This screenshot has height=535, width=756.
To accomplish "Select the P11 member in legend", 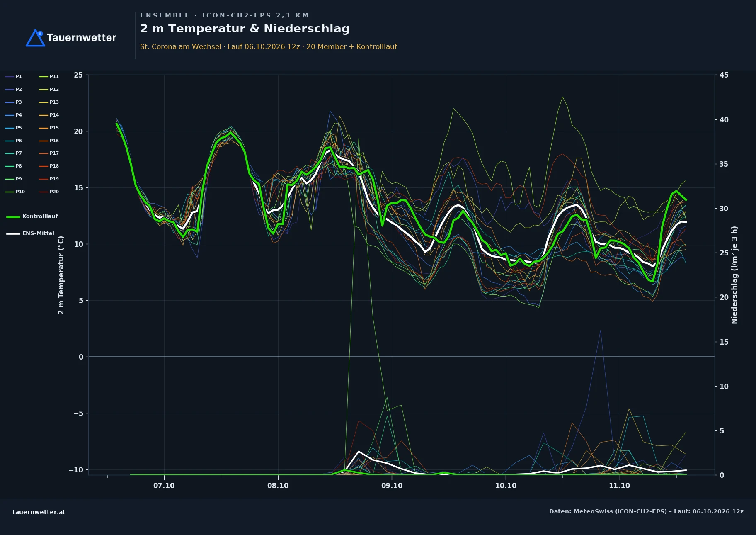I will pyautogui.click(x=49, y=76).
